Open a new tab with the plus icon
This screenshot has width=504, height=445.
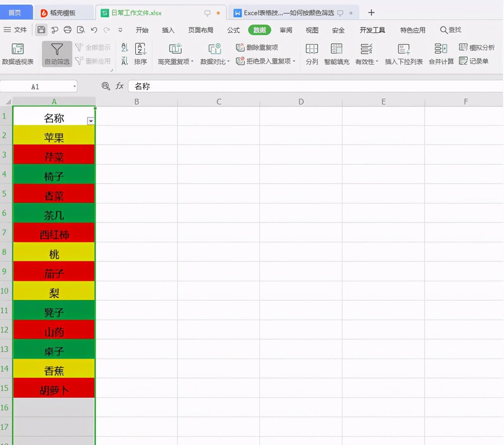(x=371, y=13)
